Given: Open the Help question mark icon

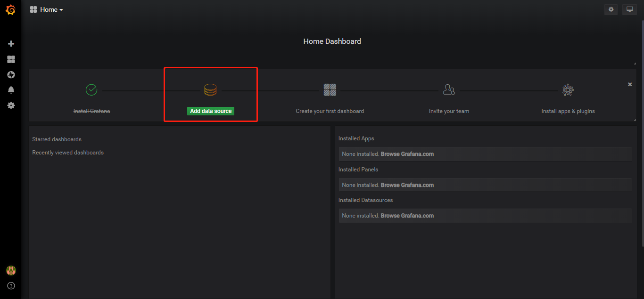Looking at the screenshot, I should click(11, 286).
